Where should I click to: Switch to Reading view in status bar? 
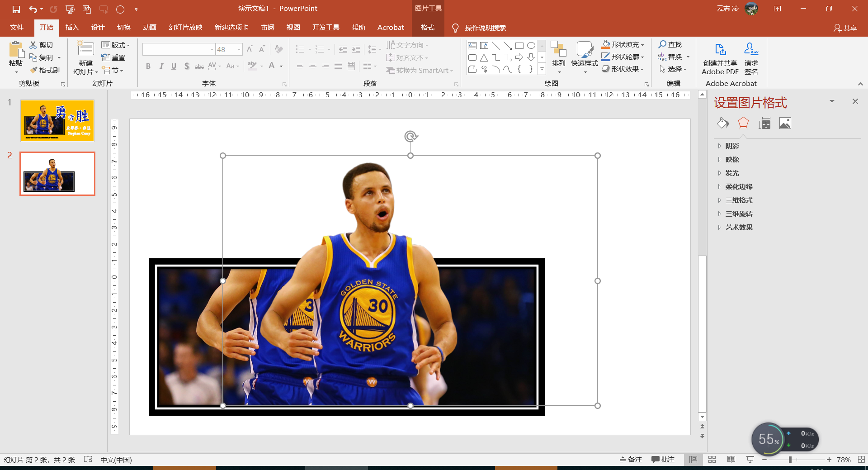click(731, 460)
